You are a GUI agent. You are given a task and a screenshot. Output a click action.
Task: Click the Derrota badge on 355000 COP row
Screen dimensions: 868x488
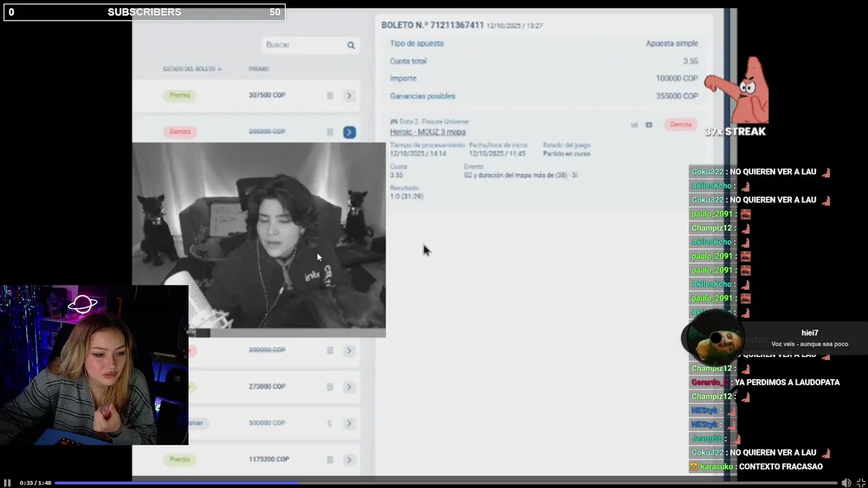click(180, 131)
